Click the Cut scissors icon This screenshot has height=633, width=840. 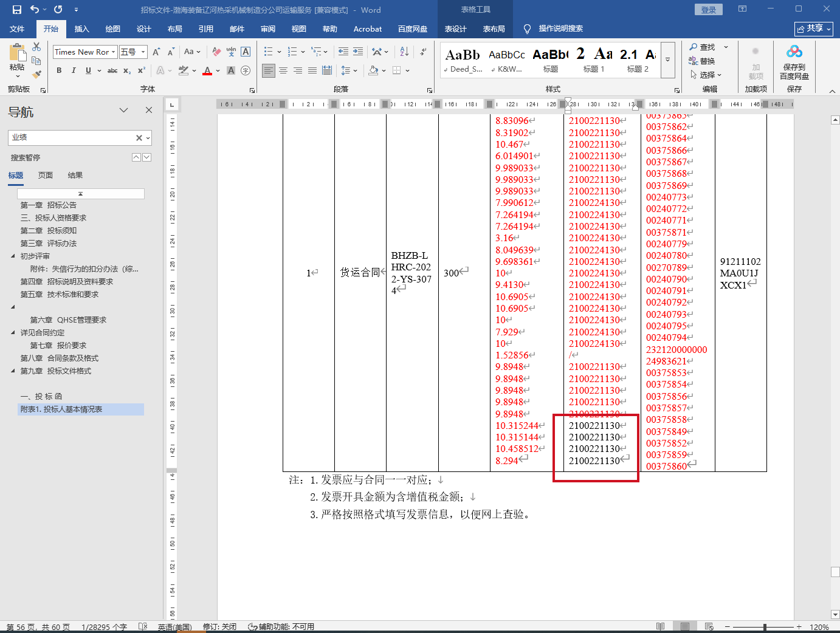pyautogui.click(x=36, y=47)
